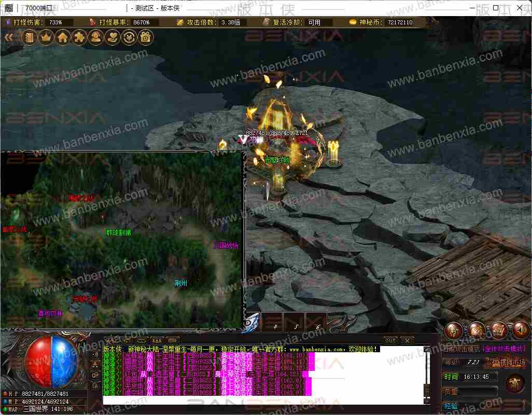Click the gold coin icon beside 神秘币
This screenshot has width=532, height=415.
(353, 22)
